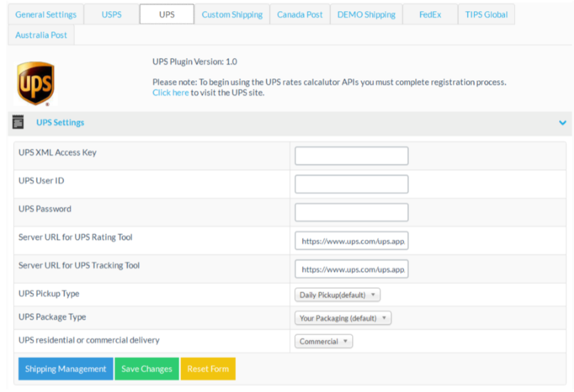Viewport: 574px width, 392px height.
Task: Select the Canada Post tab
Action: coord(299,14)
